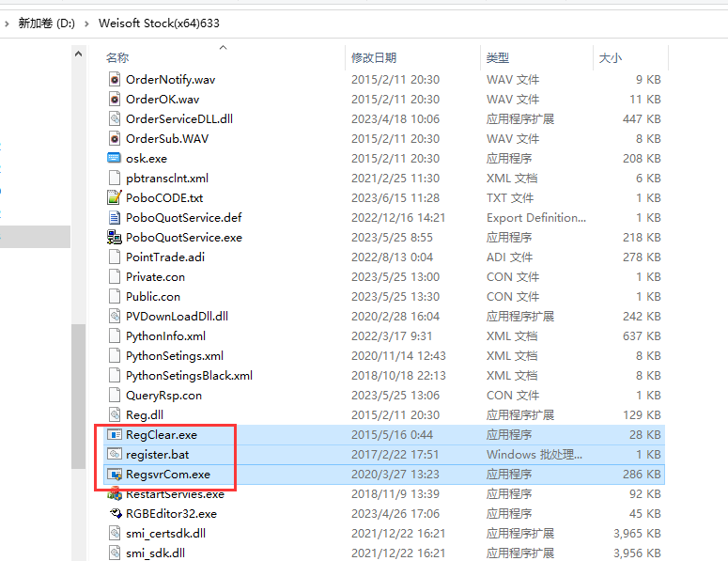Click the register.bat file name
728x561 pixels.
pos(158,455)
